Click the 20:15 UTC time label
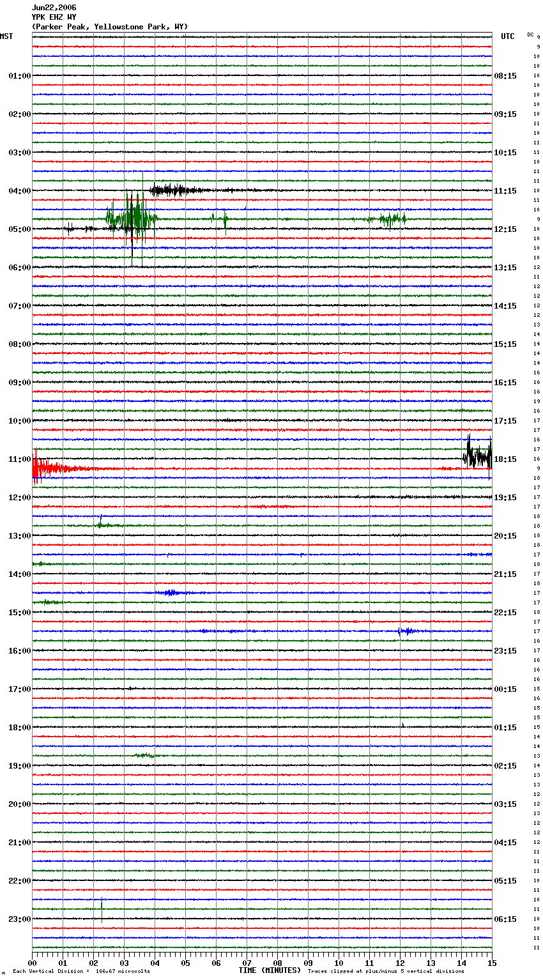 [x=505, y=536]
